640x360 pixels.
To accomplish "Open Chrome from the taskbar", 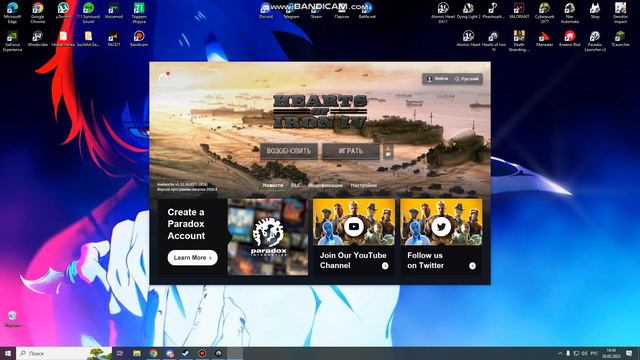I will [153, 353].
